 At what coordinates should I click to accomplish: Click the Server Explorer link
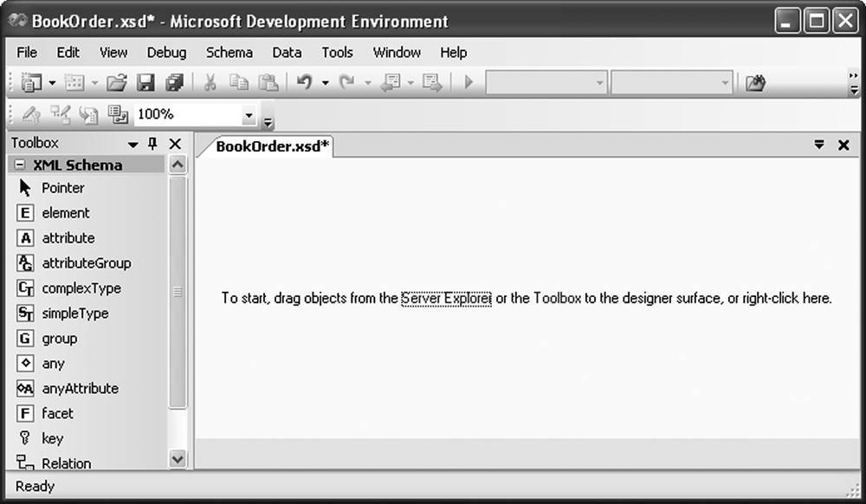click(x=446, y=298)
